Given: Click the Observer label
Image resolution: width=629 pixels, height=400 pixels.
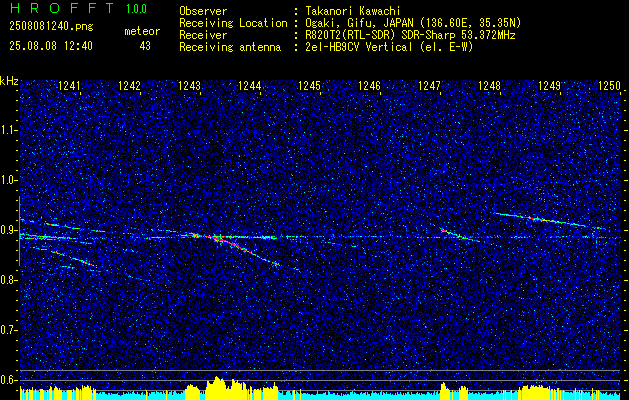Looking at the screenshot, I should click(203, 11).
